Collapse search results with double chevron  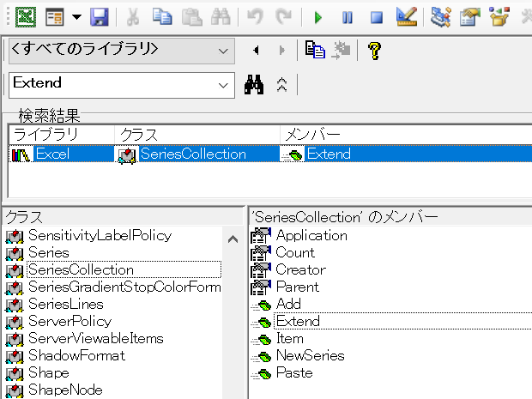(281, 85)
